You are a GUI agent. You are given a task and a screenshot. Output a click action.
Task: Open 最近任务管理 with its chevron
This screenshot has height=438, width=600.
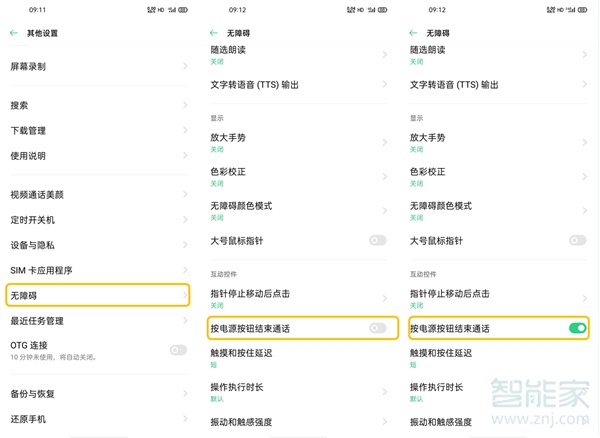click(x=185, y=321)
